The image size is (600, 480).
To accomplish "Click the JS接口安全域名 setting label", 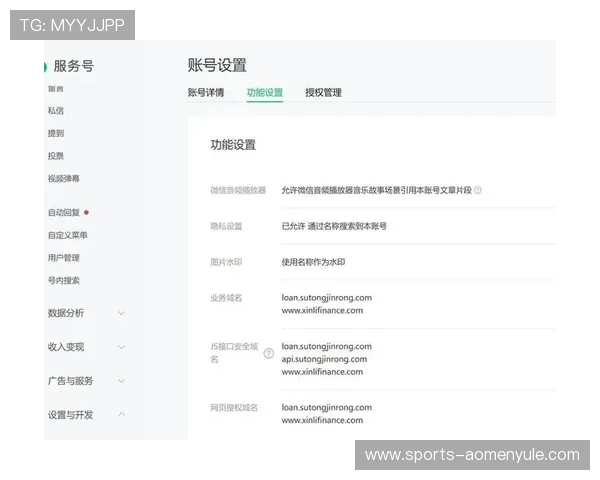I will 234,353.
